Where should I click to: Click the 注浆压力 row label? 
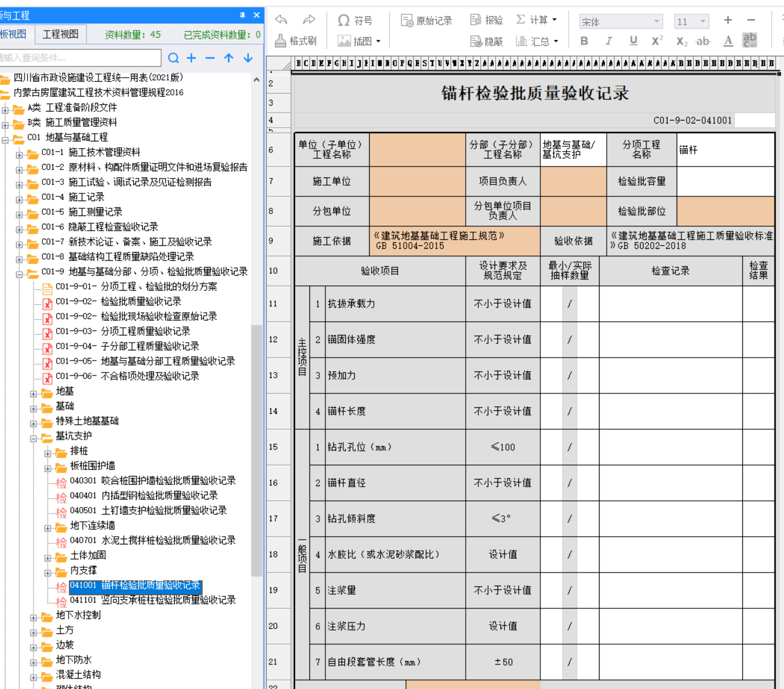click(x=347, y=626)
